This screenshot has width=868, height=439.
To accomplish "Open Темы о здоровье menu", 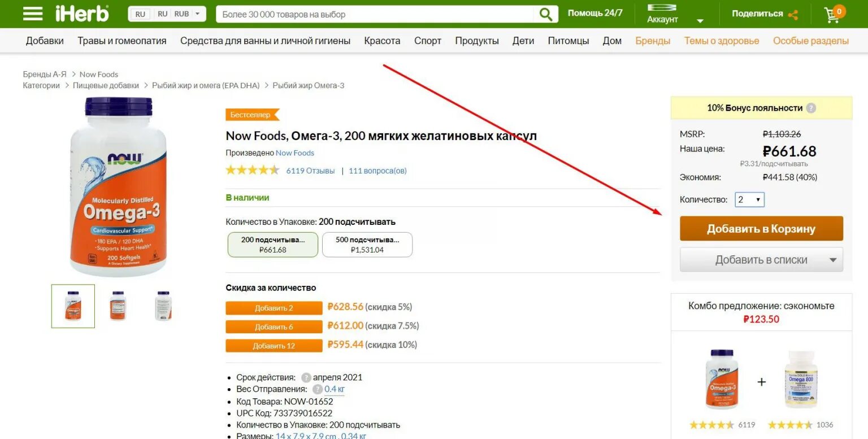I will tap(722, 41).
